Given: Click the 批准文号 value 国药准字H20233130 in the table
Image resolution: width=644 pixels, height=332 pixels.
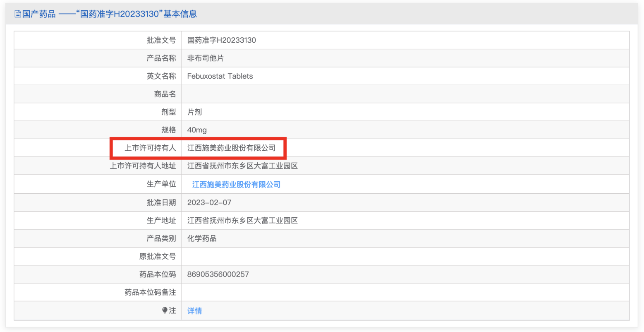Looking at the screenshot, I should point(221,40).
